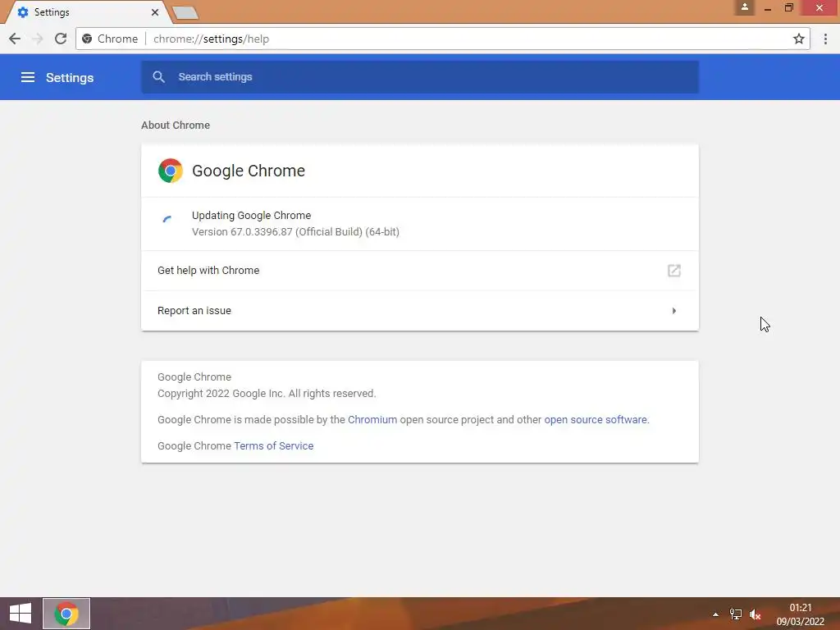Click the Settings title in the header
Image resolution: width=840 pixels, height=630 pixels.
point(70,78)
